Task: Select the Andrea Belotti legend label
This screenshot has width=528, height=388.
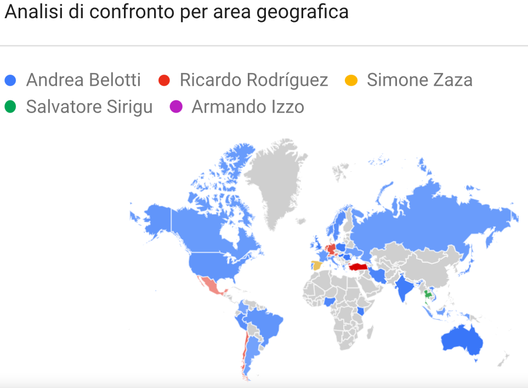Action: pos(84,80)
